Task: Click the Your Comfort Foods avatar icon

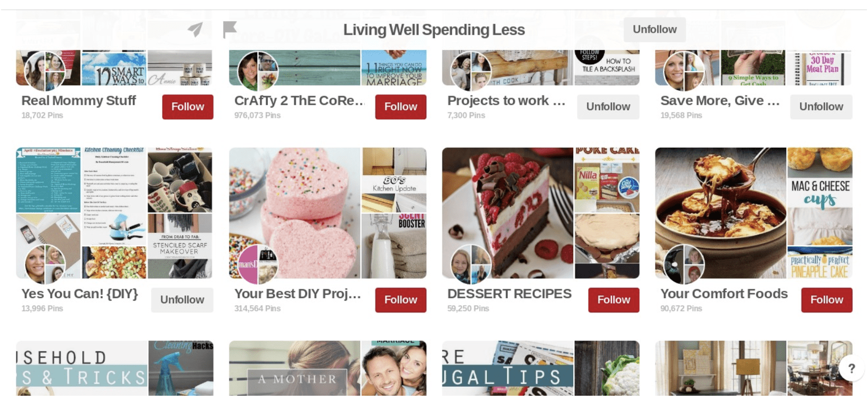Action: 684,264
